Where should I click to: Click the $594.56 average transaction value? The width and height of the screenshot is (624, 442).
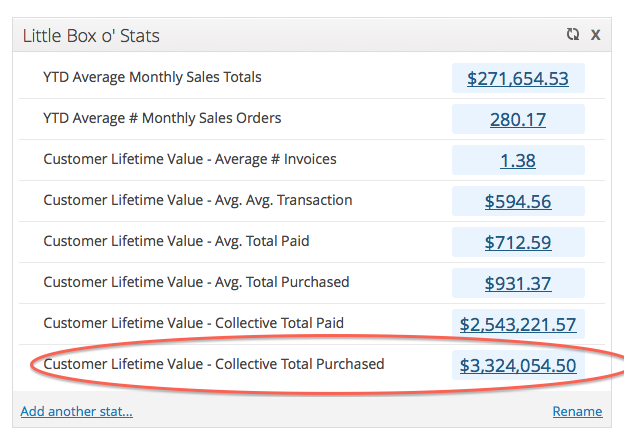point(518,201)
